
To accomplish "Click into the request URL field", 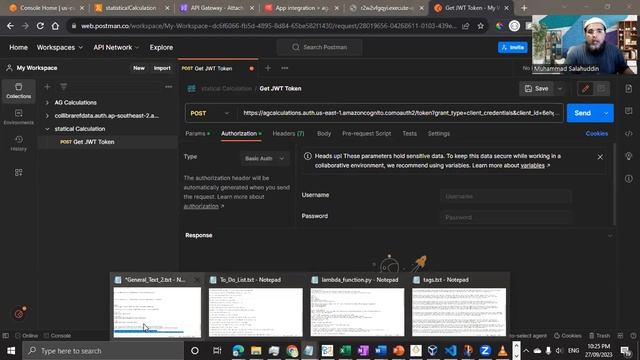I will pos(400,113).
